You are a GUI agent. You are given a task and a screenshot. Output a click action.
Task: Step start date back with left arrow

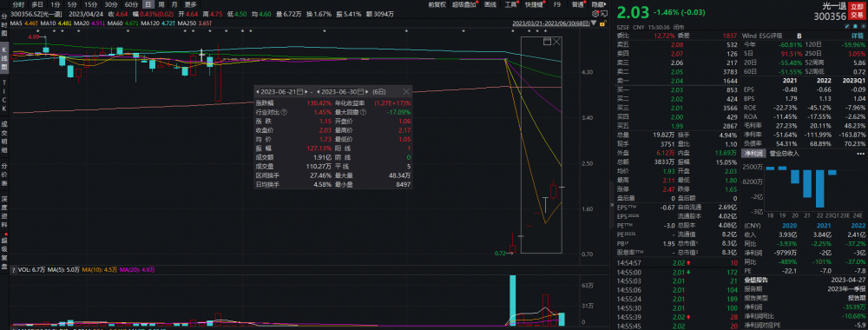click(258, 92)
